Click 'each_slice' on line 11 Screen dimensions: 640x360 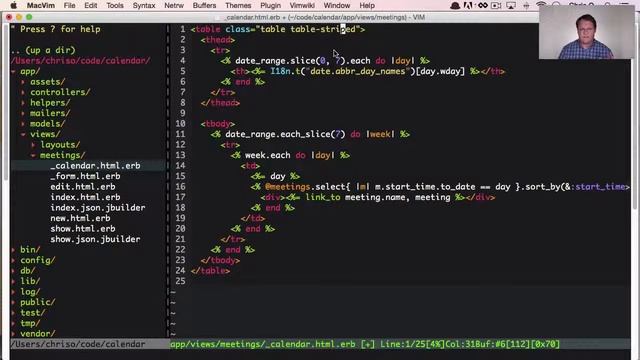pyautogui.click(x=305, y=134)
